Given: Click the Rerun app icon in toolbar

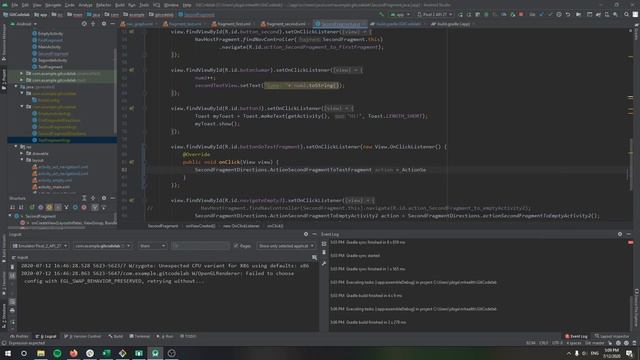Looking at the screenshot, I should click(x=460, y=15).
